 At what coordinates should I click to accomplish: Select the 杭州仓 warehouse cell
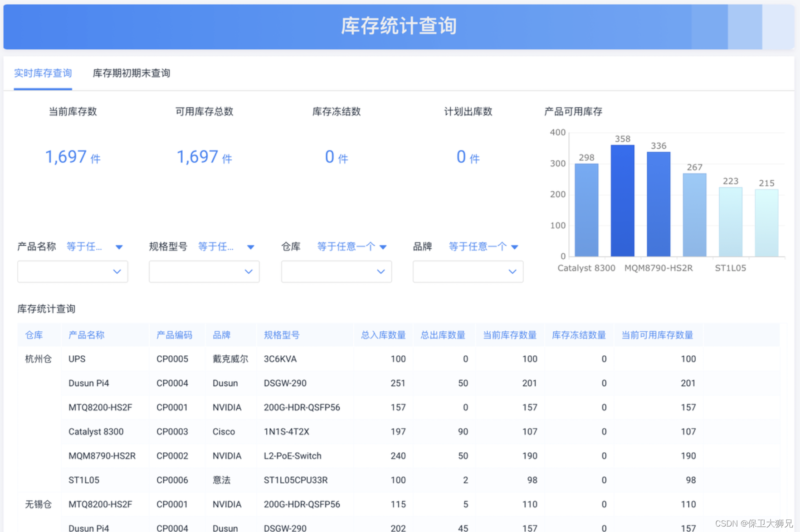pyautogui.click(x=38, y=359)
